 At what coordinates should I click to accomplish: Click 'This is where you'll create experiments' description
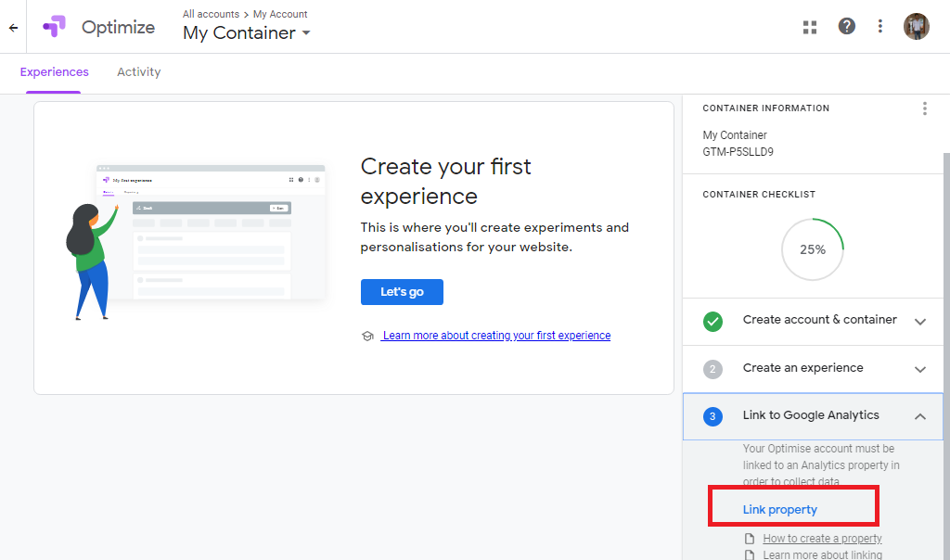494,237
